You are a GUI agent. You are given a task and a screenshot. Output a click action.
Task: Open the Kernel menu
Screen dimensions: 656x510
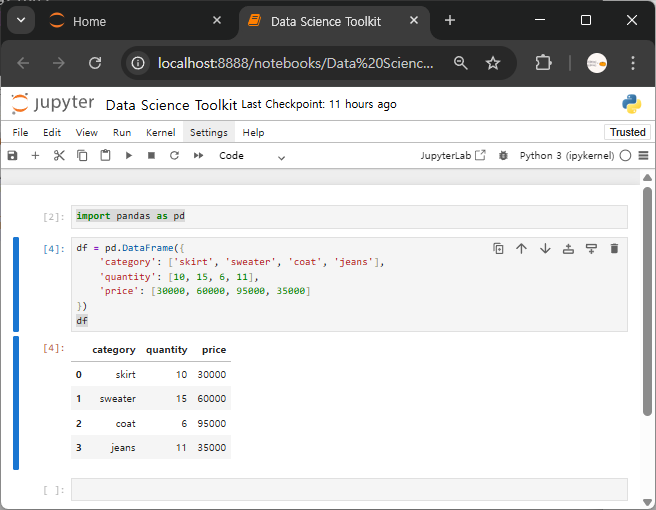[x=161, y=133]
